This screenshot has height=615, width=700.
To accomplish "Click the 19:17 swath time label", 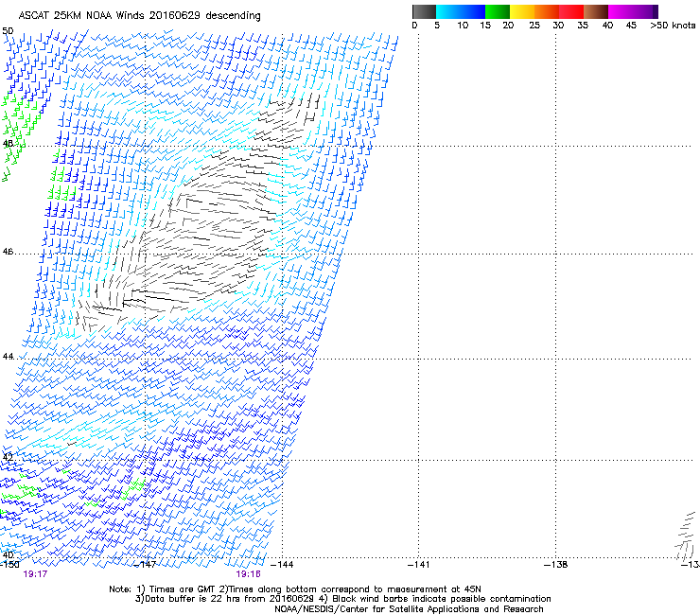I will [x=35, y=574].
